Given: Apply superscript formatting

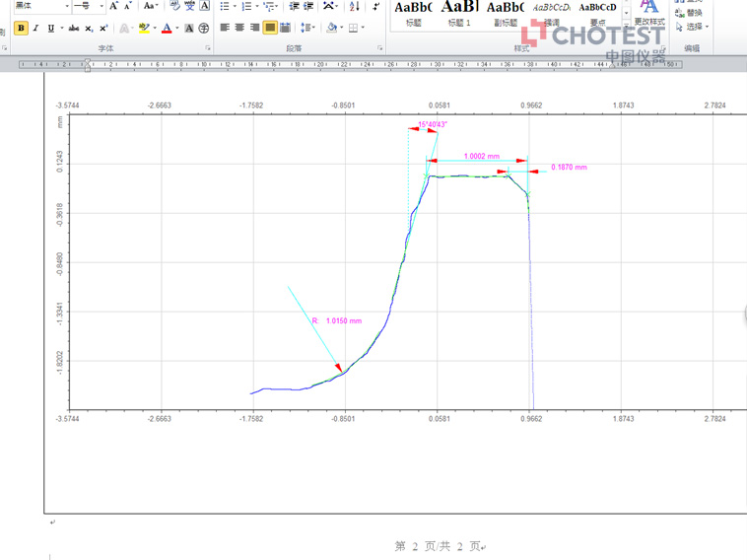Looking at the screenshot, I should pos(103,29).
